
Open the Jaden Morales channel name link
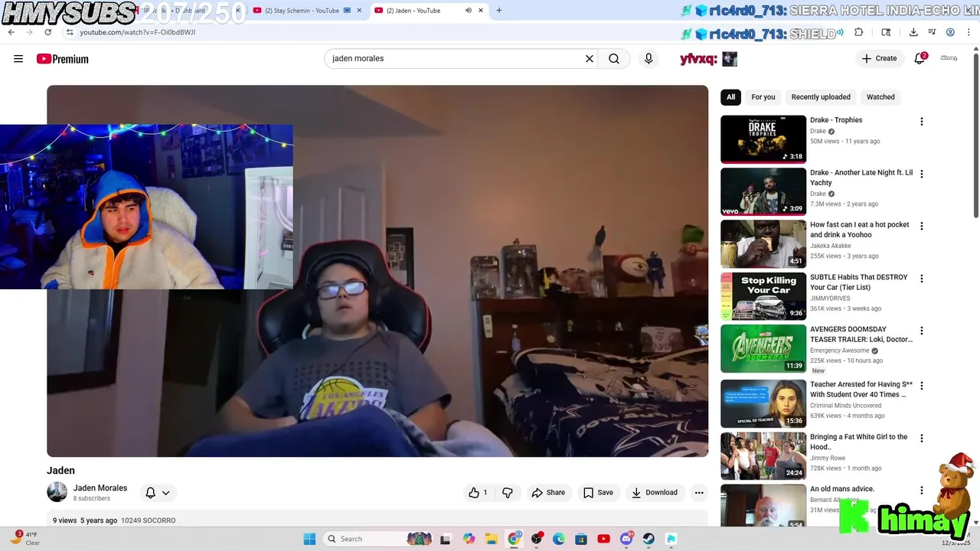tap(100, 488)
